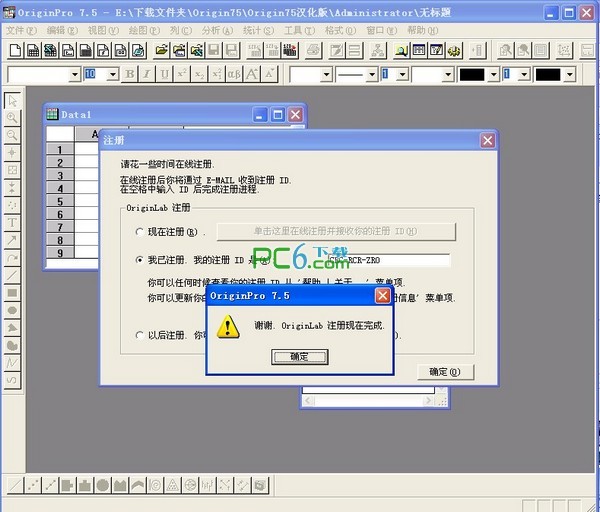Click the New Matrix icon
The image size is (600, 512).
point(85,51)
